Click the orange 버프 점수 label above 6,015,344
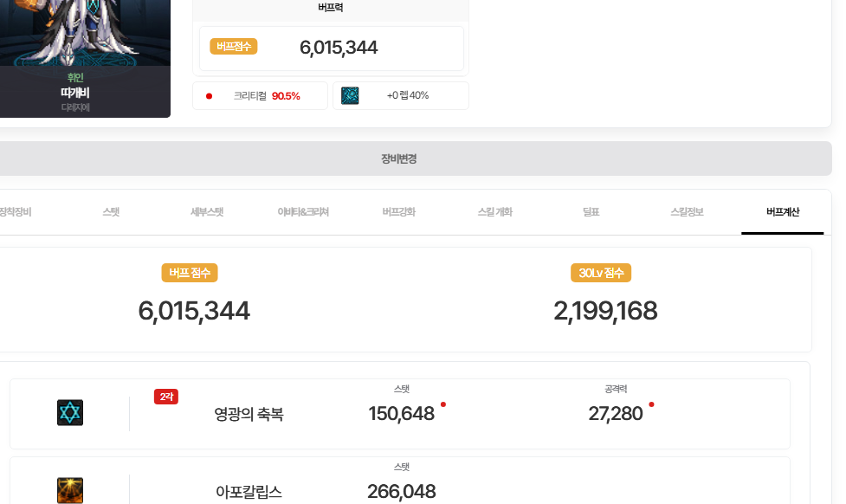The width and height of the screenshot is (846, 504). 190,273
